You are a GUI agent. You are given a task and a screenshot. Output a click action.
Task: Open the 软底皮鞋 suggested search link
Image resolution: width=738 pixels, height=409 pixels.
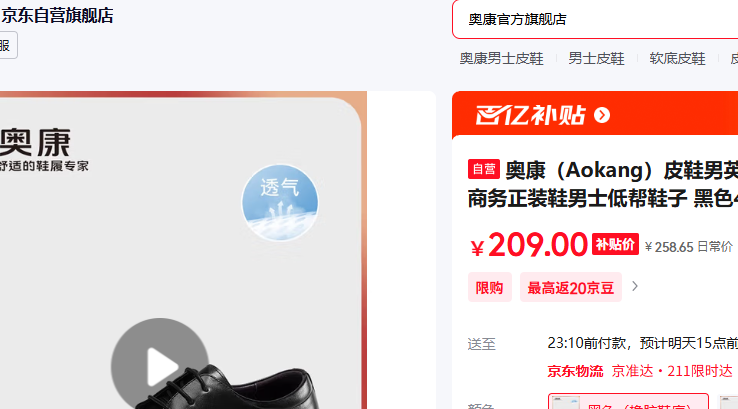(x=677, y=58)
